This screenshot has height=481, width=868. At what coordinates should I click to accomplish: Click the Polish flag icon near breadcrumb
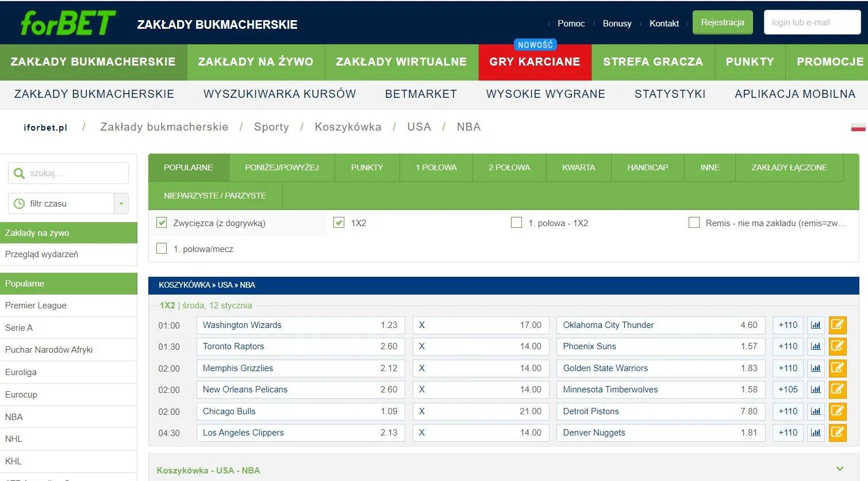(x=858, y=127)
